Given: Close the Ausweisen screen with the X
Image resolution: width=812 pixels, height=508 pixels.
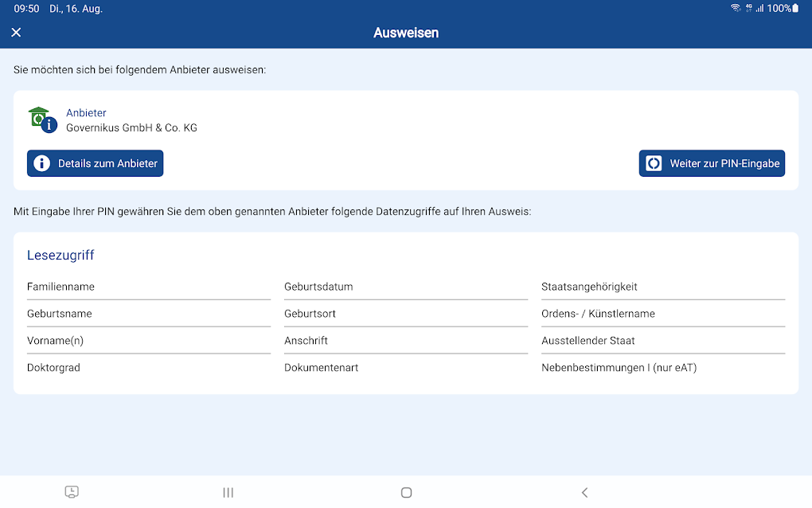Looking at the screenshot, I should [16, 32].
